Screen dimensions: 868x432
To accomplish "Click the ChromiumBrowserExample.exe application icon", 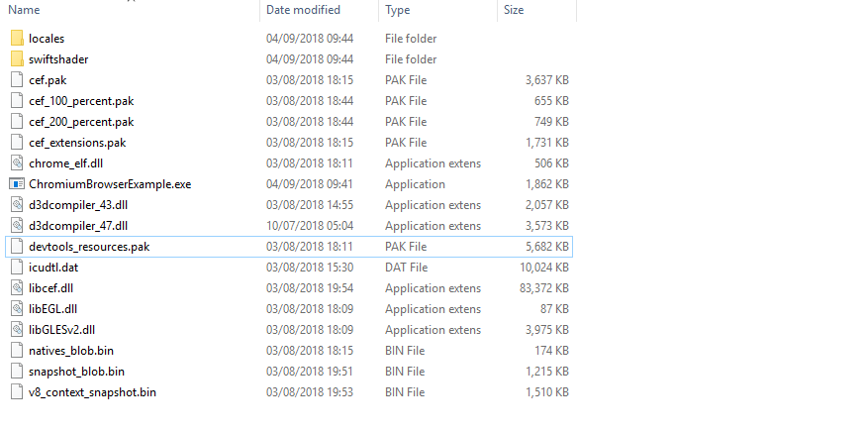I will pos(16,184).
